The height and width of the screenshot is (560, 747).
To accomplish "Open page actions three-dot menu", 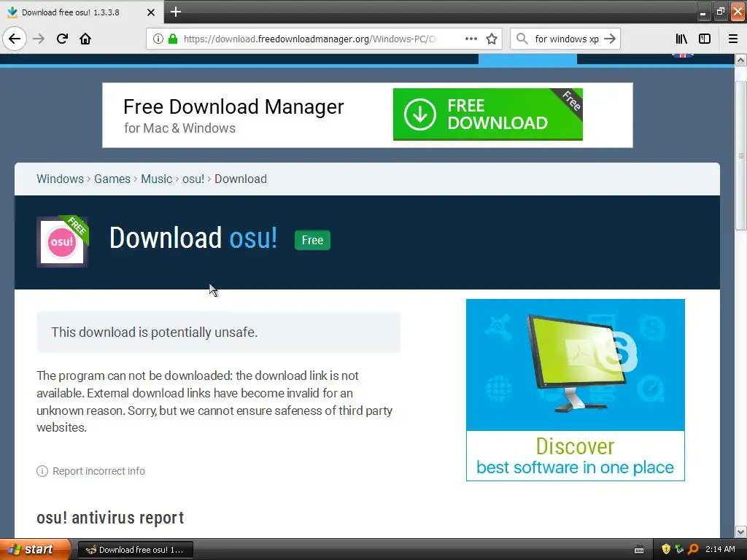I will point(471,39).
